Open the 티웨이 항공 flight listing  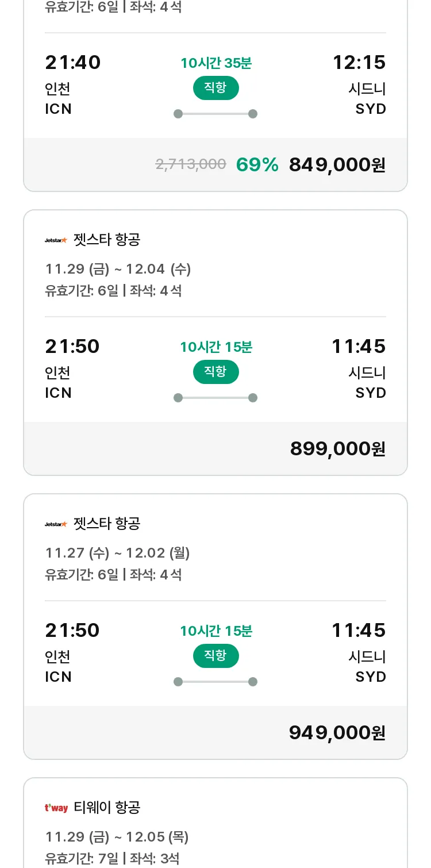coord(107,808)
